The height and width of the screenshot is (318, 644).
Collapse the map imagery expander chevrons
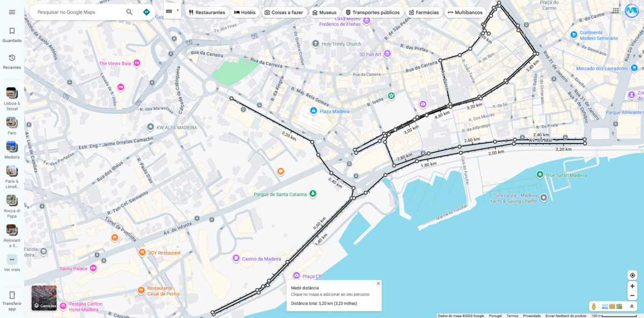pos(632,306)
